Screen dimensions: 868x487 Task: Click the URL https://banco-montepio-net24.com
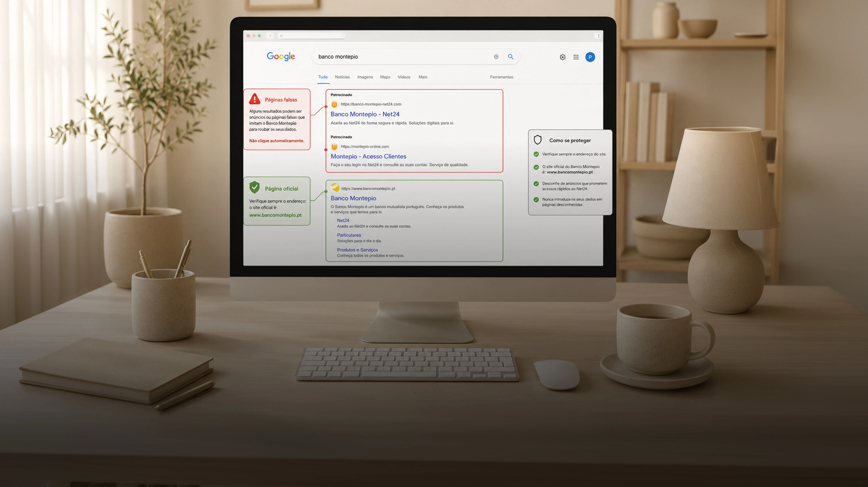click(371, 104)
